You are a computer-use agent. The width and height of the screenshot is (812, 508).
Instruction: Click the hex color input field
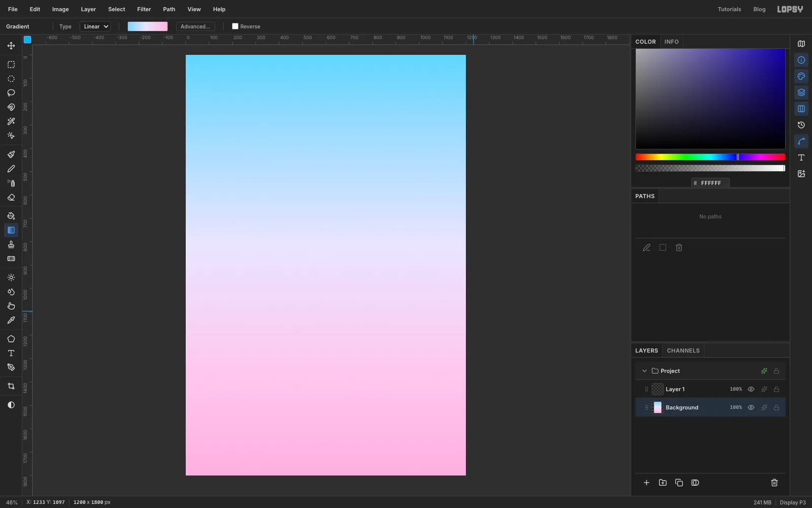710,183
